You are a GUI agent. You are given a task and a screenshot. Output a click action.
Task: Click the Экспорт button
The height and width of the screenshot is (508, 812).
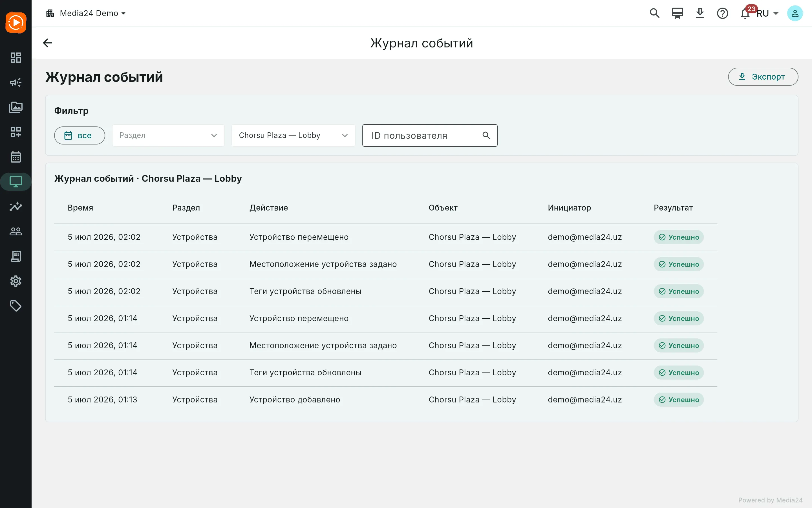(763, 76)
